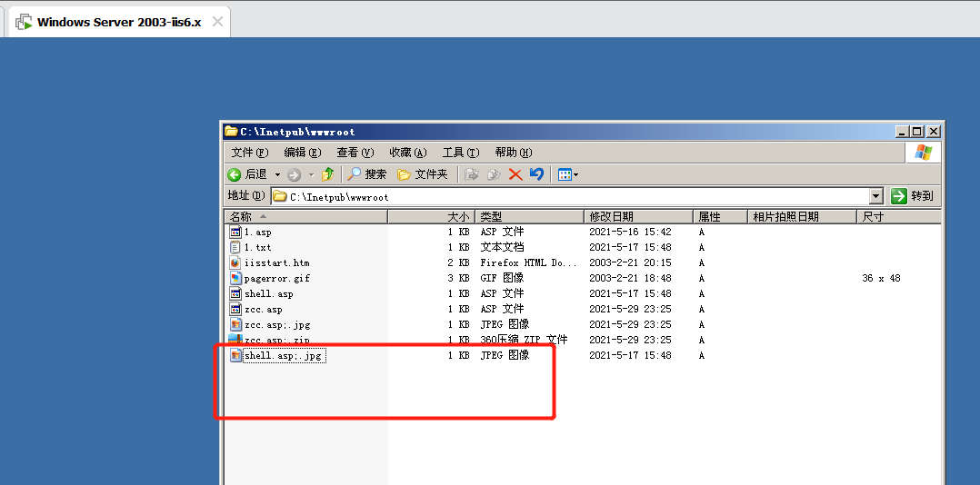Select the pagerror.gif image icon
Viewport: 980px width, 485px height.
pyautogui.click(x=235, y=279)
